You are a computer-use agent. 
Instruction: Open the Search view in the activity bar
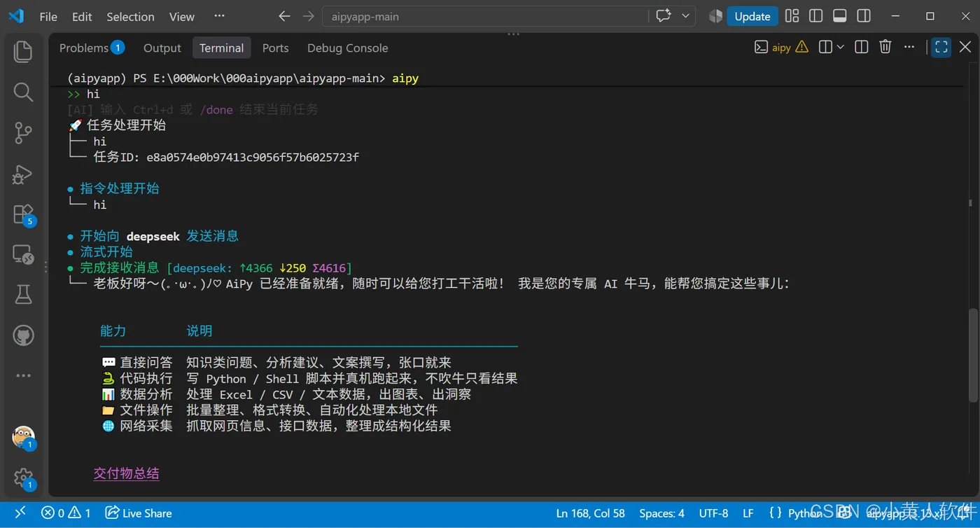pyautogui.click(x=23, y=92)
